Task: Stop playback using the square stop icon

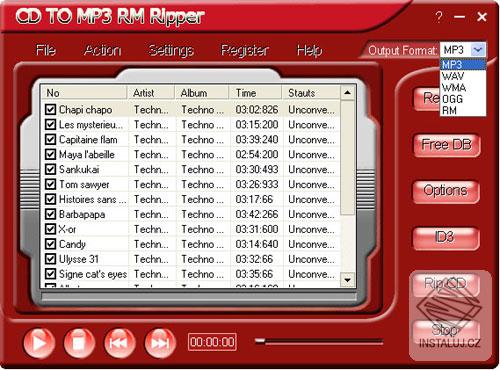Action: 79,343
